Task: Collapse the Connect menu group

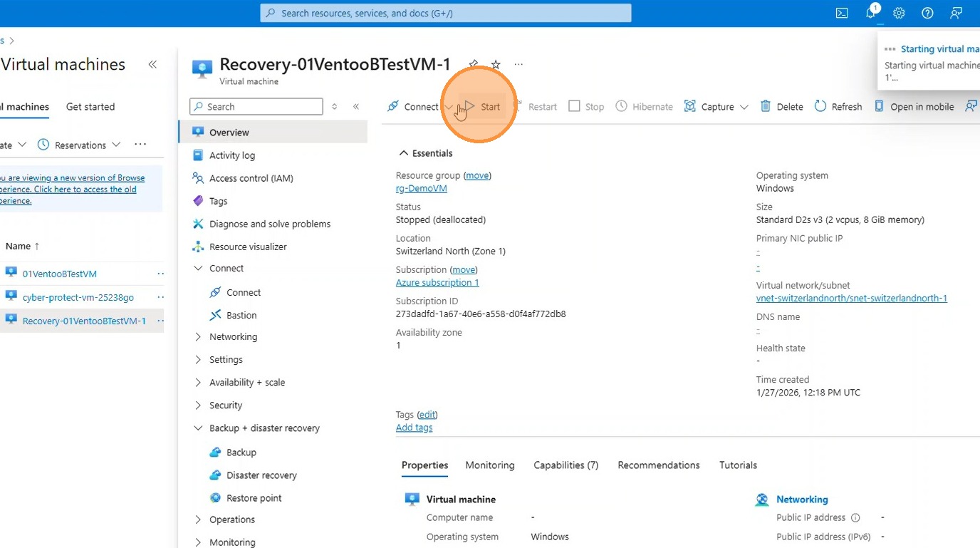Action: pyautogui.click(x=199, y=268)
